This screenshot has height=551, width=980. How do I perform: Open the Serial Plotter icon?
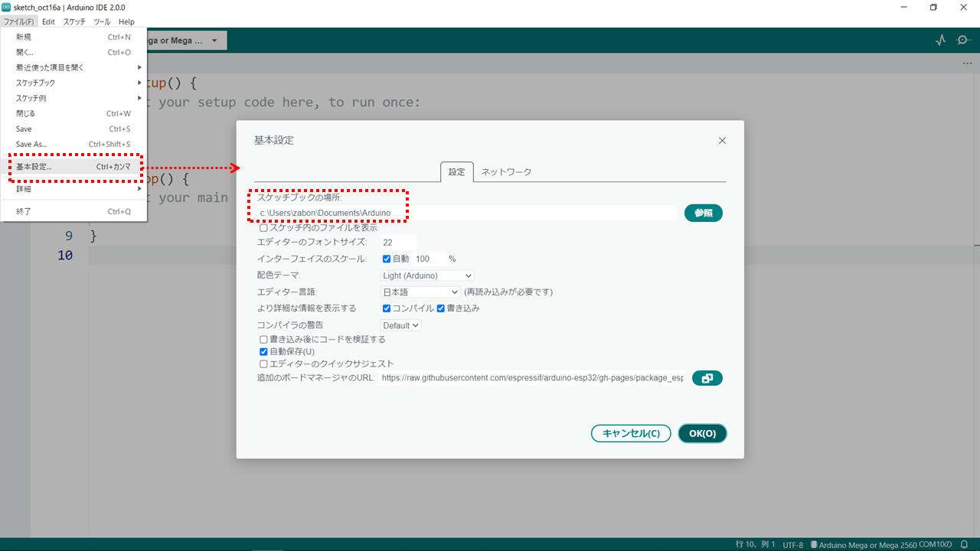[x=941, y=40]
